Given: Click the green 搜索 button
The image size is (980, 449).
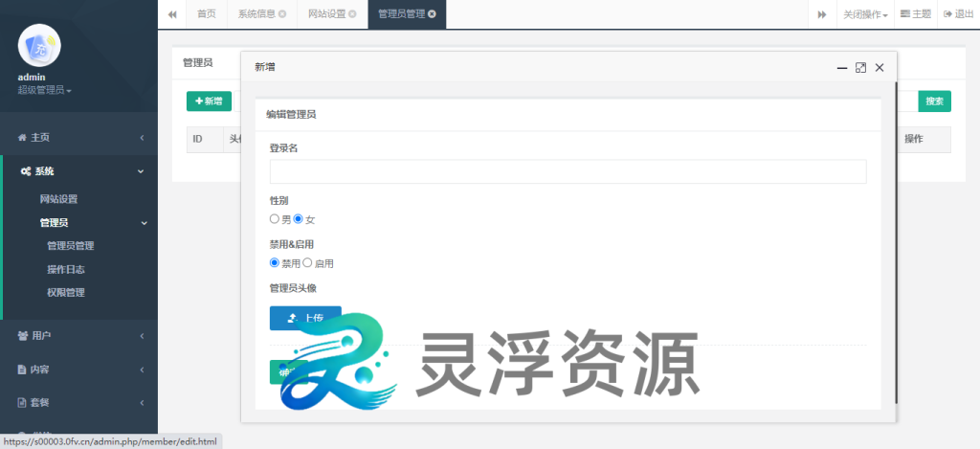Looking at the screenshot, I should tap(934, 101).
